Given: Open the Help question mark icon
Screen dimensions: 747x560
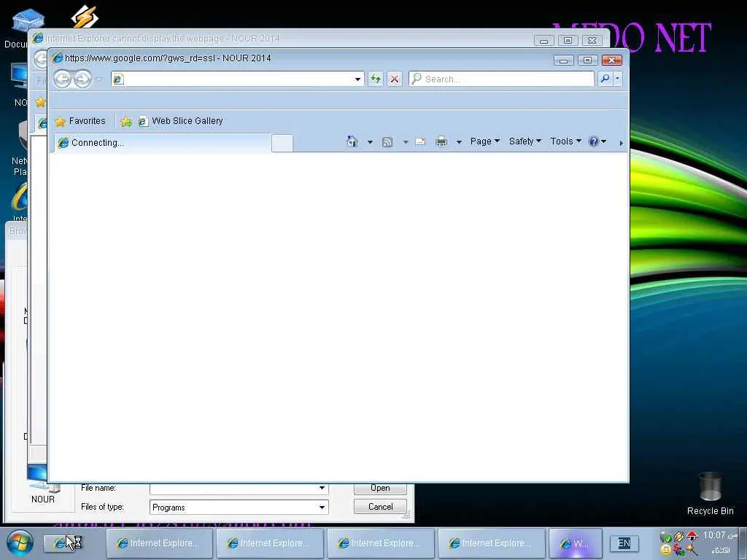Looking at the screenshot, I should click(593, 141).
